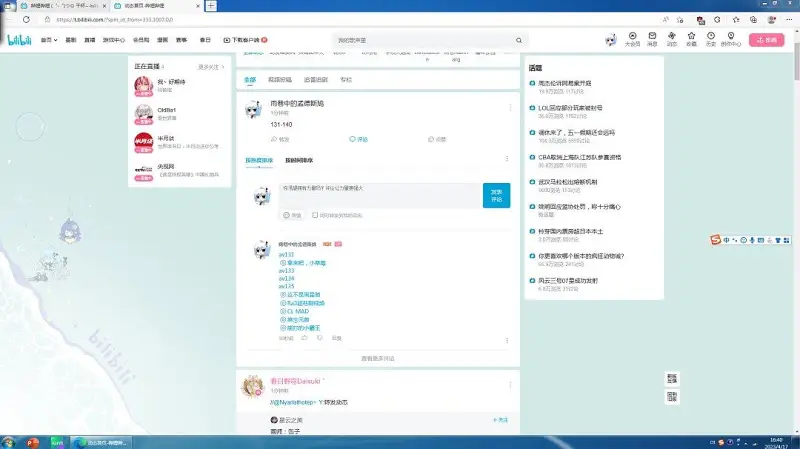The width and height of the screenshot is (800, 449).
Task: Open the 番剧 header menu item
Action: tap(71, 40)
